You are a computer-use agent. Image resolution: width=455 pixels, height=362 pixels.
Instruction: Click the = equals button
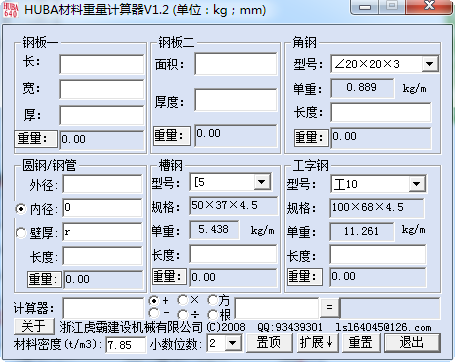[330, 307]
